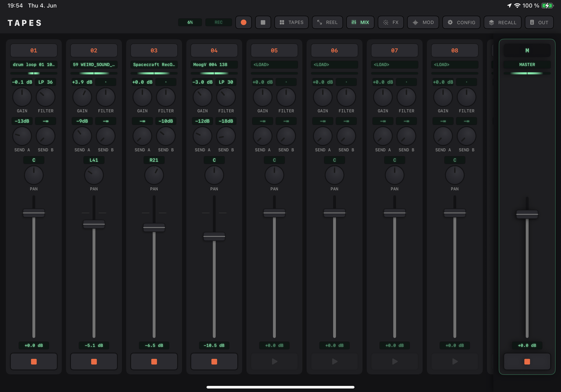This screenshot has height=392, width=561.
Task: Start playback on channel 05
Action: click(x=274, y=362)
